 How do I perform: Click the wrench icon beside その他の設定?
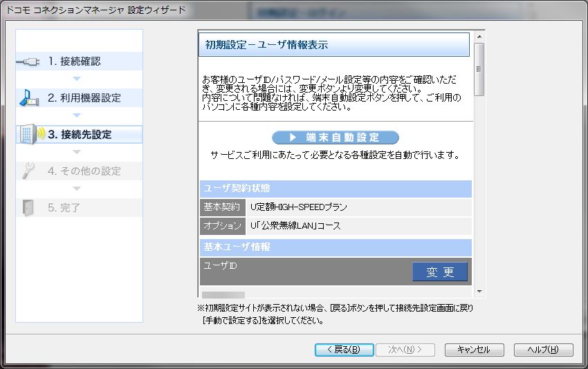click(28, 171)
